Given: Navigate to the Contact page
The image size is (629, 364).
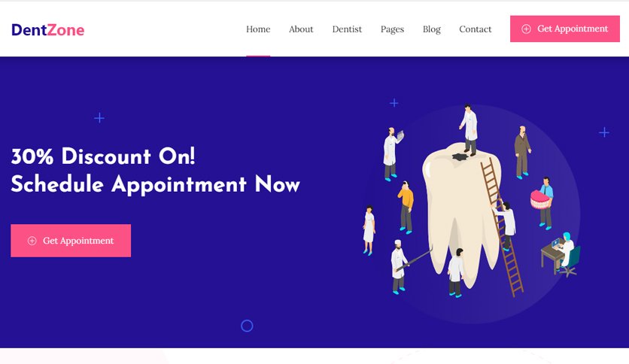Looking at the screenshot, I should 476,29.
